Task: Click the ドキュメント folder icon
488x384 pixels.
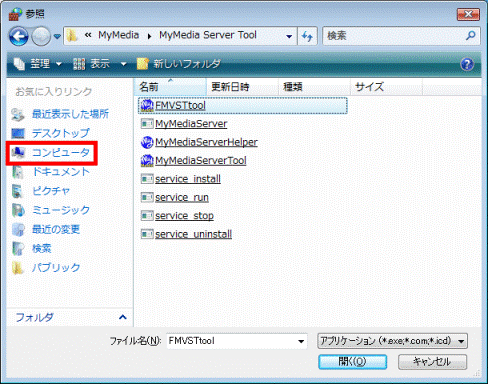Action: pos(18,172)
